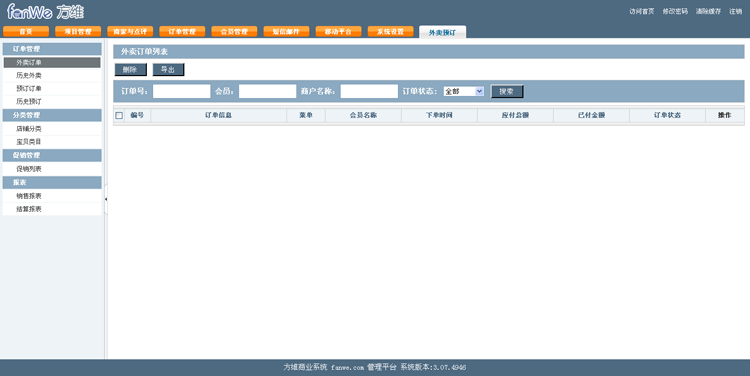This screenshot has width=750, height=376.
Task: Open 预订订单 in the sidebar
Action: point(52,88)
